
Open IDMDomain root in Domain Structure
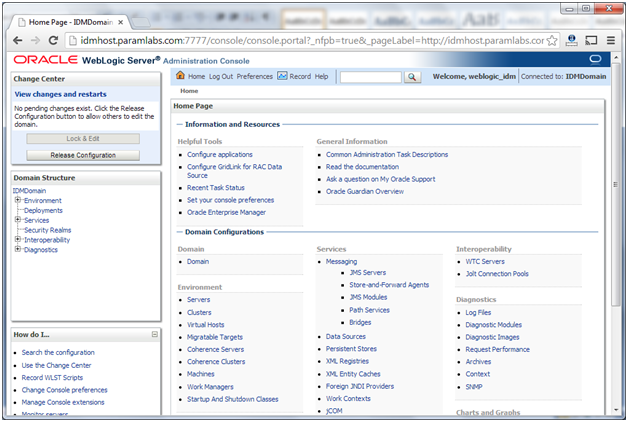(29, 191)
